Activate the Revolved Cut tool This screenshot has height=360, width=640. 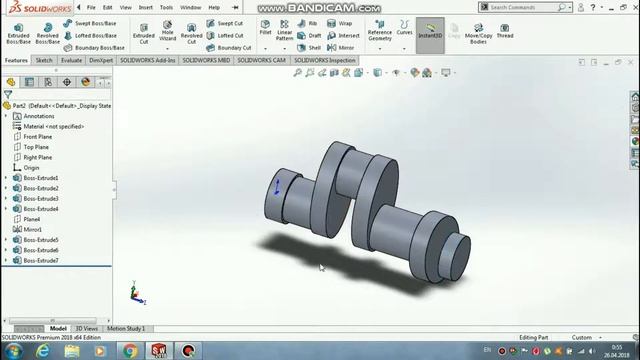click(191, 33)
